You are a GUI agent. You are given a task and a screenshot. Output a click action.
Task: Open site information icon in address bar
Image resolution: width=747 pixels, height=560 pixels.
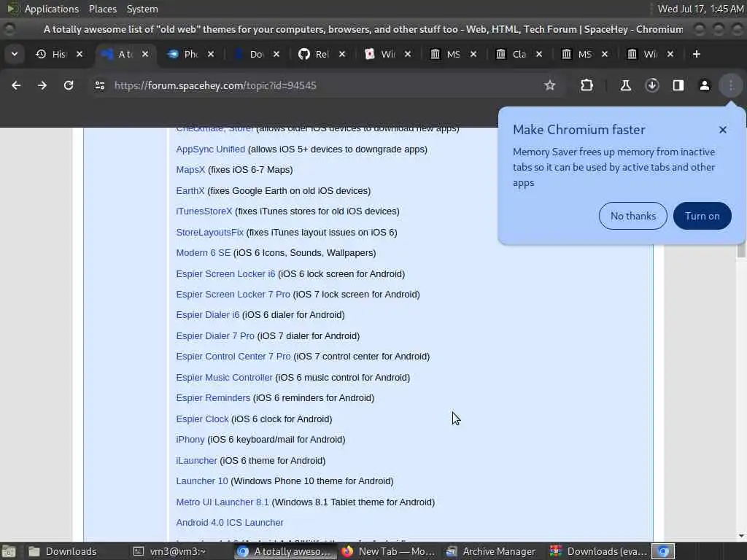[x=99, y=85]
